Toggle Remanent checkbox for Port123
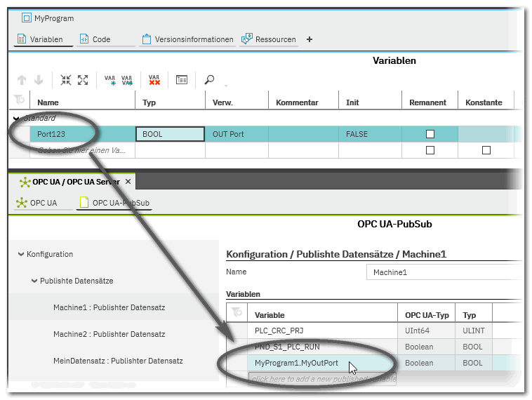Image resolution: width=532 pixels, height=400 pixels. click(430, 133)
